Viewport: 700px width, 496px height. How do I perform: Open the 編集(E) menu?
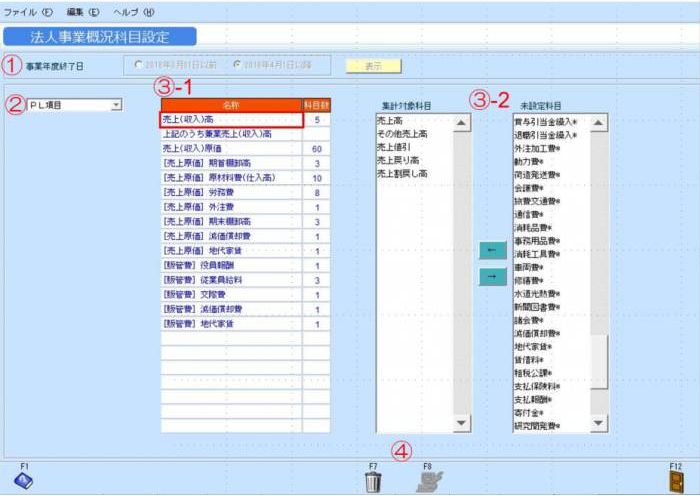(x=83, y=12)
